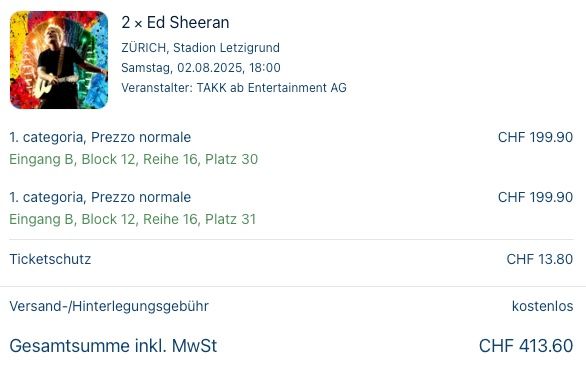Click second ticket price CHF 199.90

coord(535,197)
